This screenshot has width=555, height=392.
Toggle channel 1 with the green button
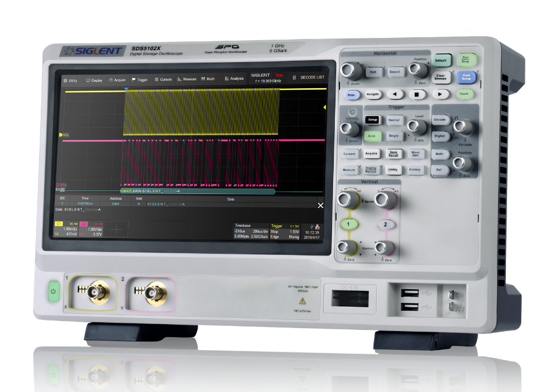pos(349,225)
